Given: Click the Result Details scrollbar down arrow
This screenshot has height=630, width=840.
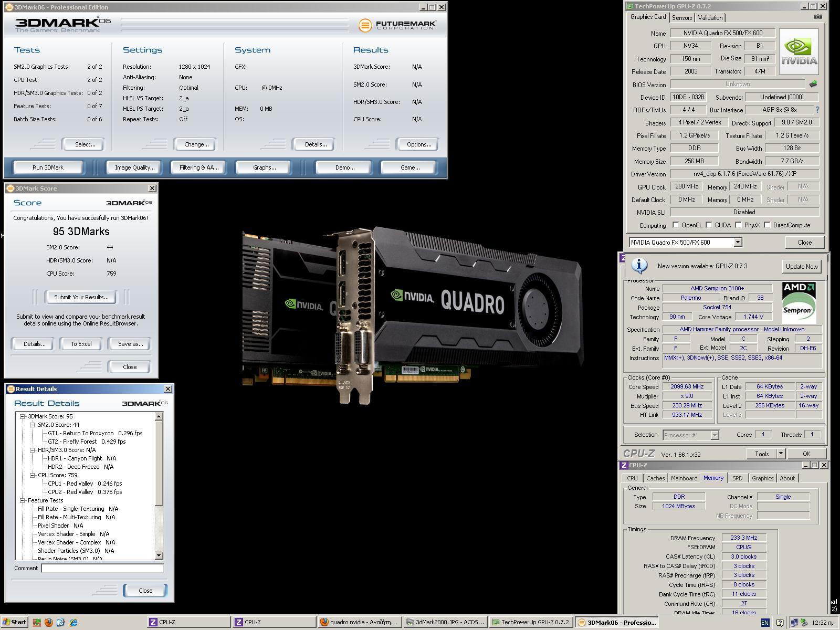Looking at the screenshot, I should pos(159,555).
